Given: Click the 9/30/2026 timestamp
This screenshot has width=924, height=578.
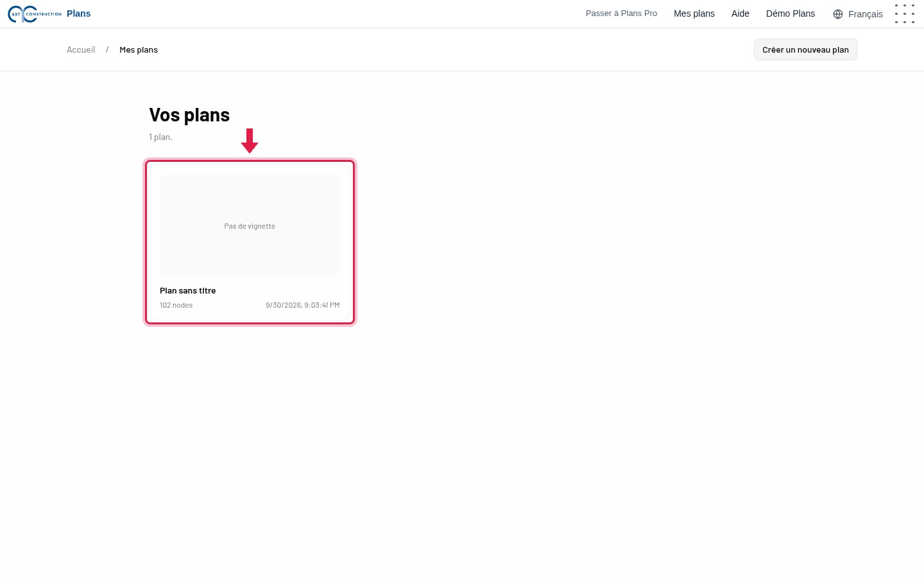Looking at the screenshot, I should pyautogui.click(x=303, y=305).
